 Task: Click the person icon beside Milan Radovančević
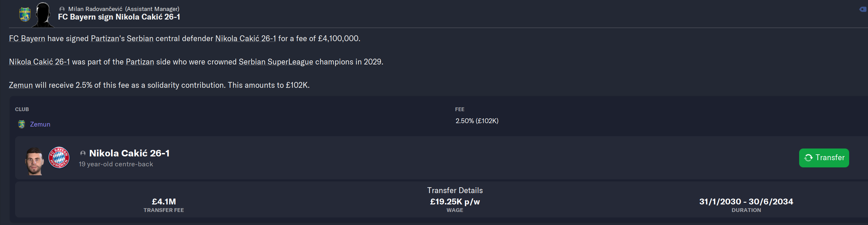pyautogui.click(x=62, y=9)
